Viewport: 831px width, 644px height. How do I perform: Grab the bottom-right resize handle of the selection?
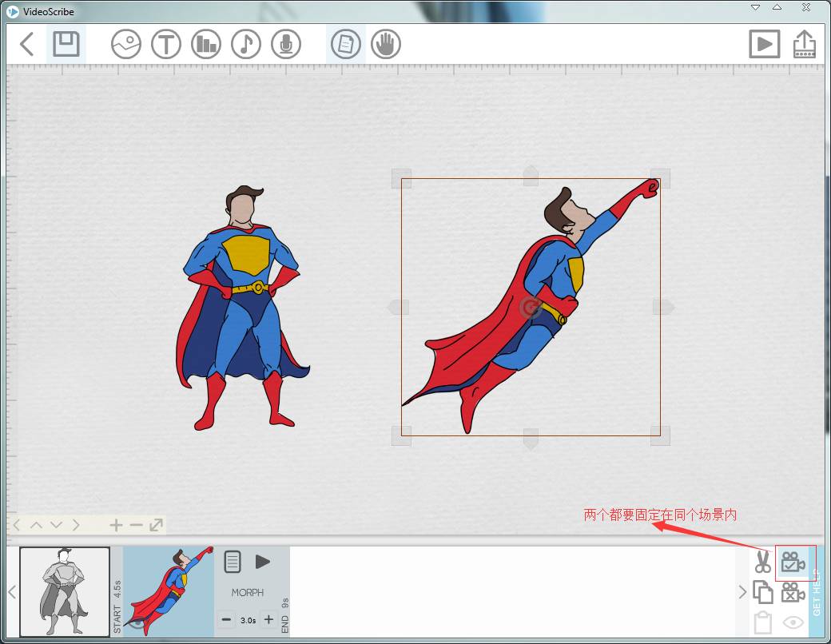pos(660,435)
